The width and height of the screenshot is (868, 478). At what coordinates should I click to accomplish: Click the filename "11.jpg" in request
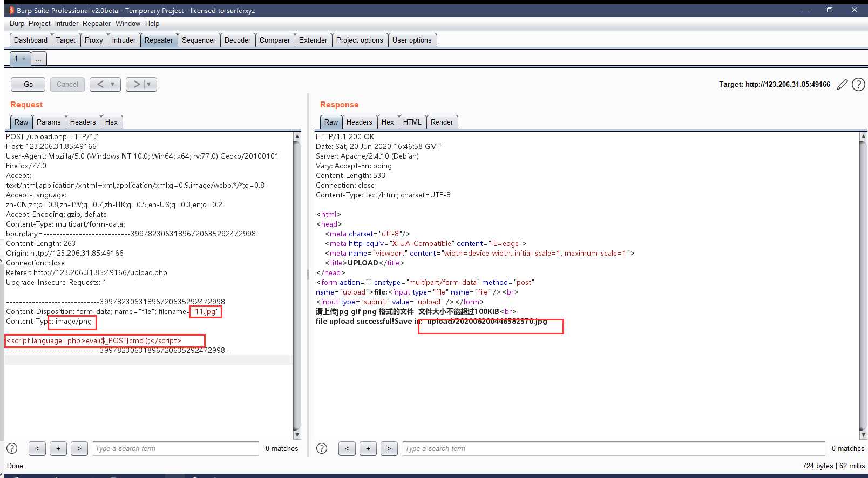(x=205, y=311)
